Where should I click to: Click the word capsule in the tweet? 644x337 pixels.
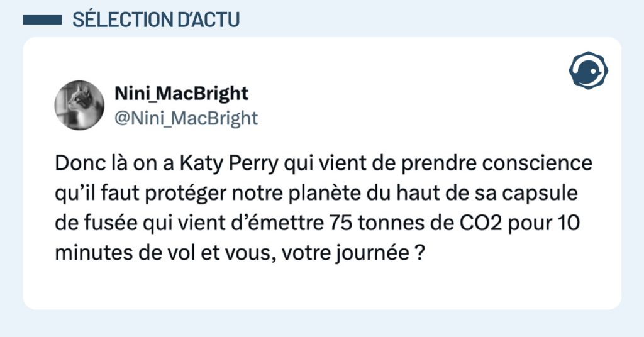(x=552, y=193)
